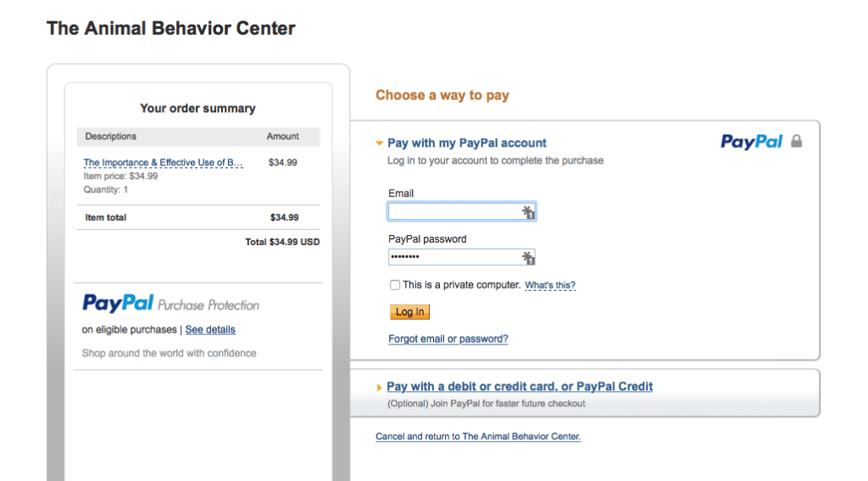
Task: Open 'Forgot email or password?' link
Action: [448, 339]
